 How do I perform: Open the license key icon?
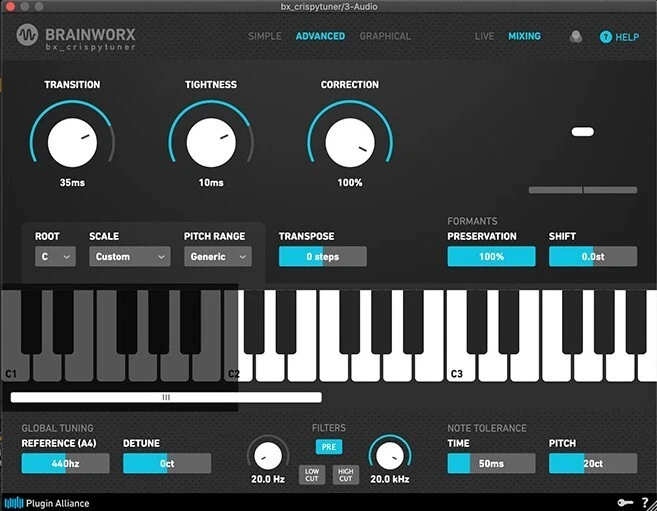click(x=625, y=502)
